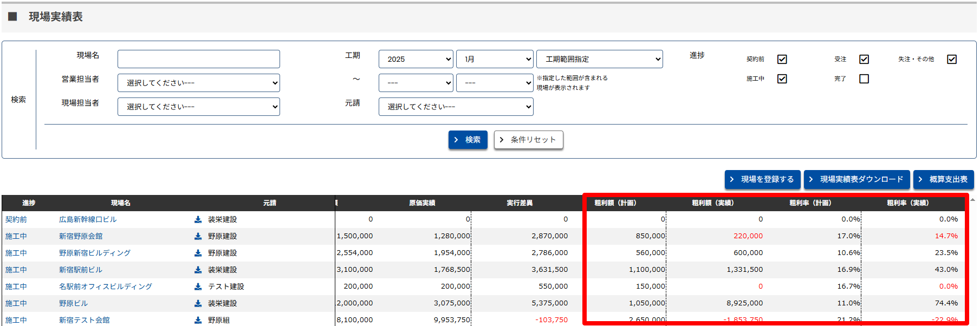Expand the 工期範囲指定 dropdown

pos(599,59)
